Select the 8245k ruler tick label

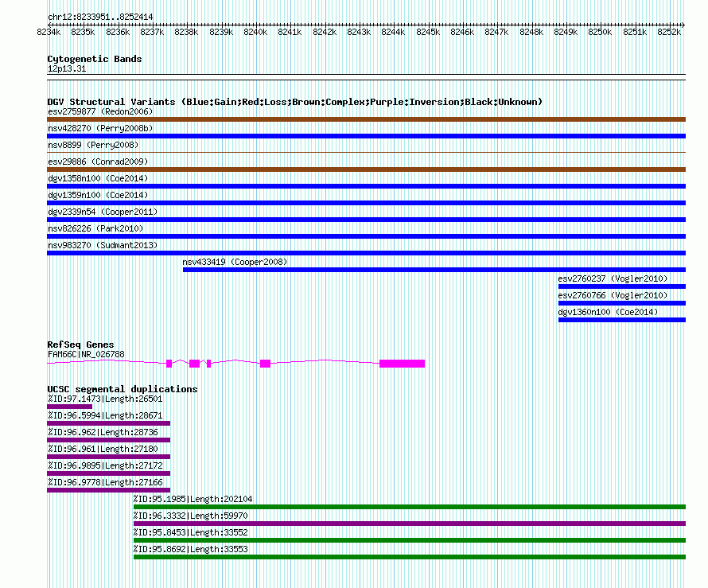pyautogui.click(x=428, y=32)
